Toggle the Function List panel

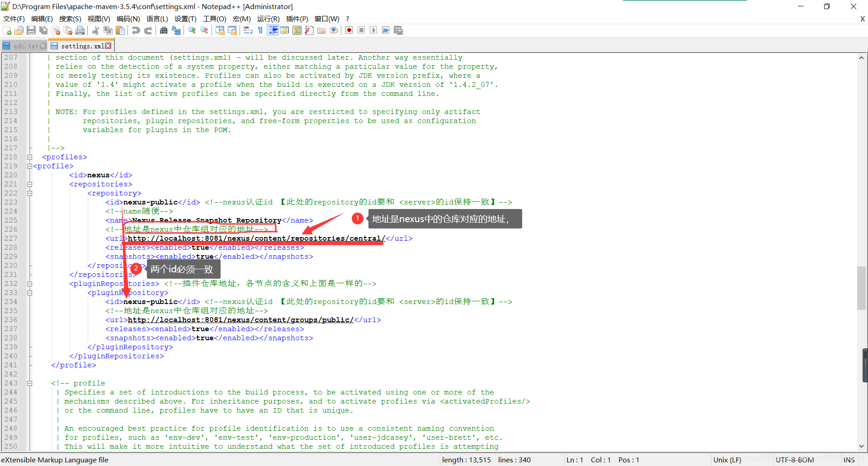coord(309,30)
